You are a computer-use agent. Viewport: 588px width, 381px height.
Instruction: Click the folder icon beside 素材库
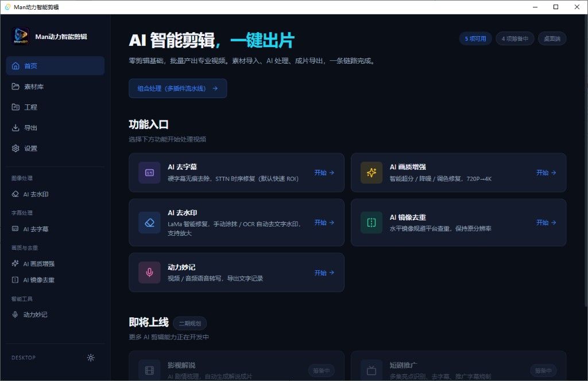pyautogui.click(x=16, y=87)
